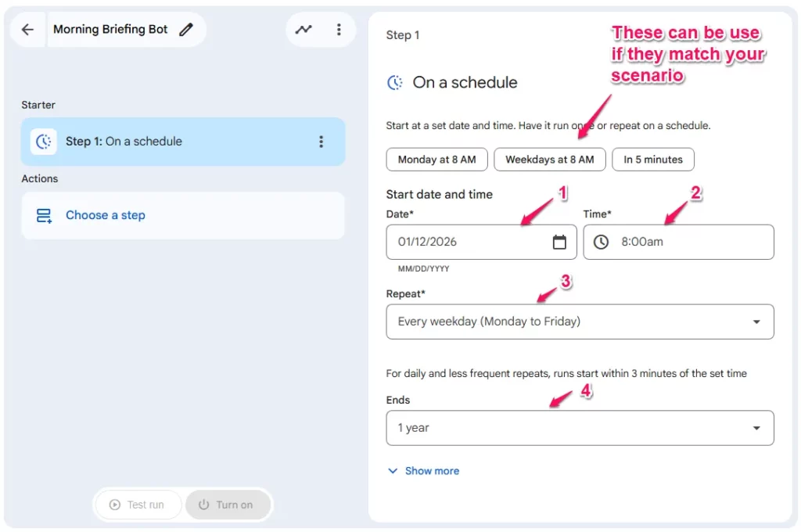This screenshot has height=532, width=801.
Task: Select the Weekdays at 8 AM preset
Action: (550, 159)
